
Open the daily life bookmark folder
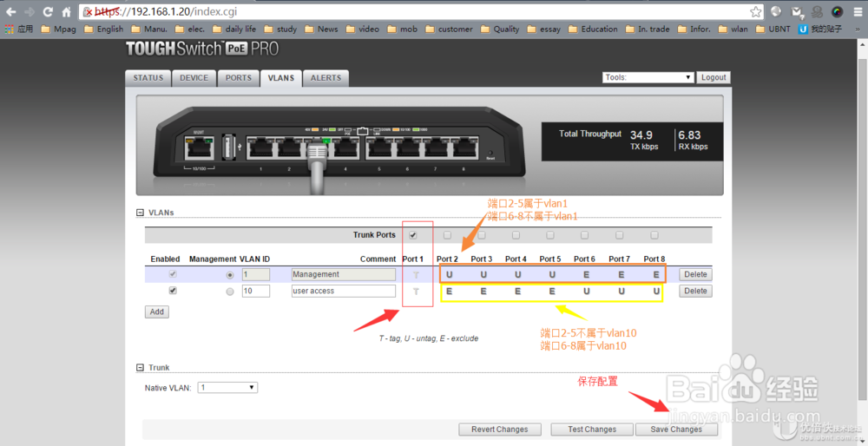[234, 29]
